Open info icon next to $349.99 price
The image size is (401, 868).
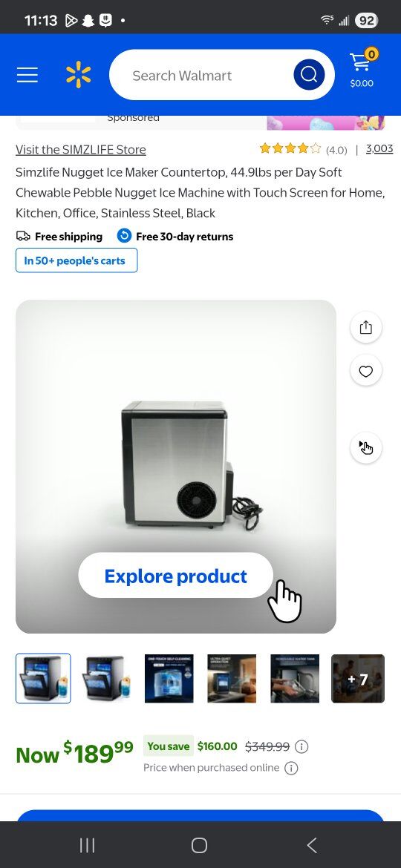coord(301,747)
